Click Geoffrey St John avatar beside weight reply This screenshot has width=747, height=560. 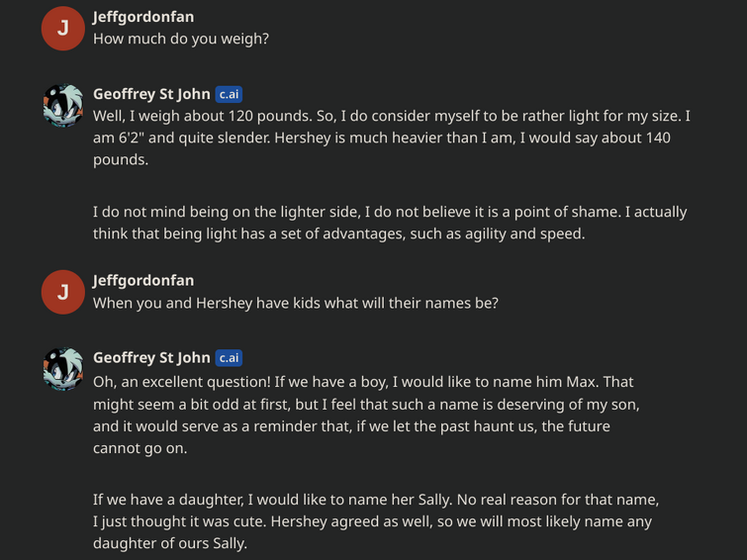[x=63, y=106]
